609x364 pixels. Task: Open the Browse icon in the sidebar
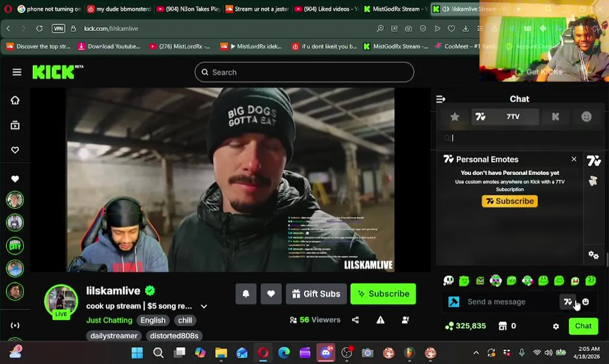click(x=15, y=125)
